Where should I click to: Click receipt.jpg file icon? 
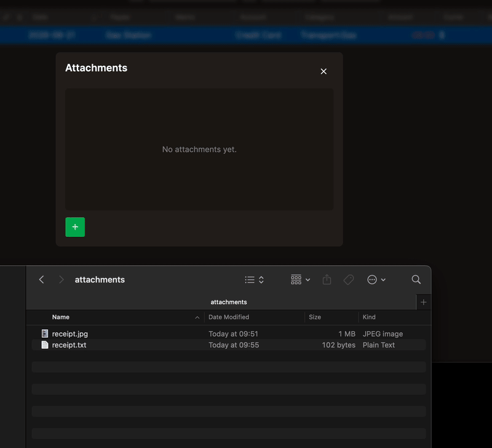(45, 334)
